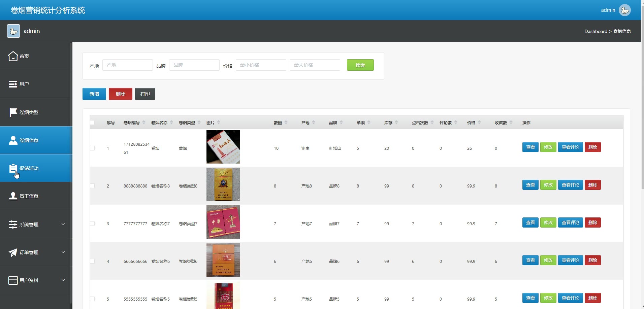Click 删除 for the 卷烟名称6 row
The image size is (644, 309).
593,260
